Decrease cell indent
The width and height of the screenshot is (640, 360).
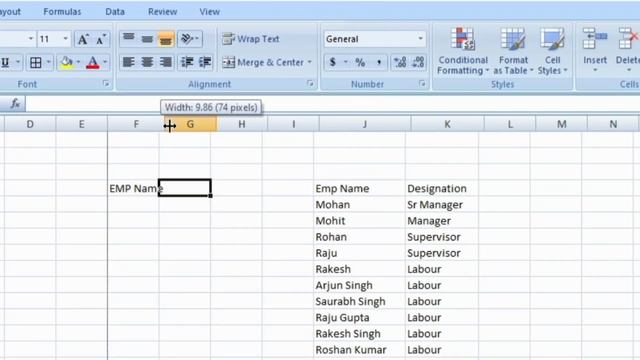187,62
